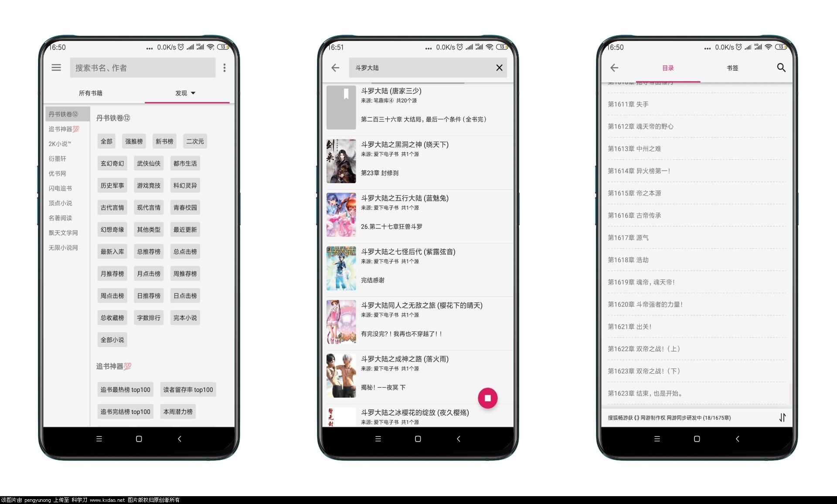
Task: Tap the overflow menu three-dot icon
Action: tap(225, 68)
